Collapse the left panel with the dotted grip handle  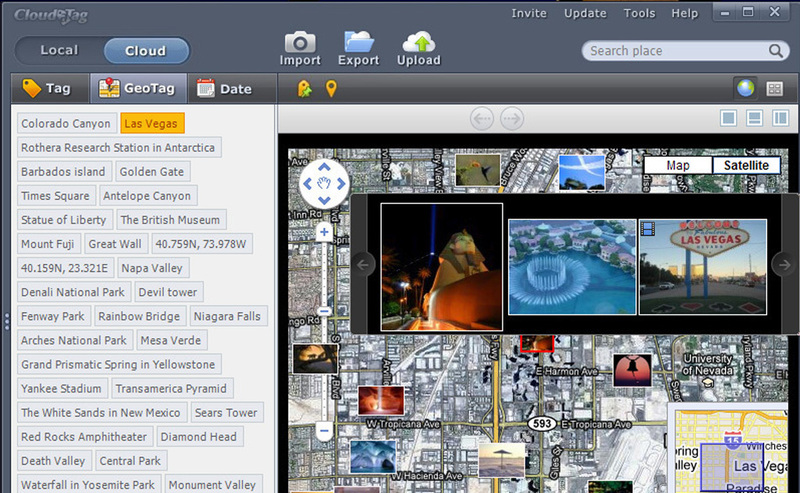click(x=7, y=322)
